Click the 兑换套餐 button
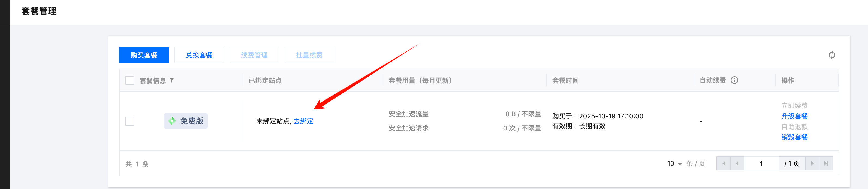868x189 pixels. pyautogui.click(x=199, y=55)
